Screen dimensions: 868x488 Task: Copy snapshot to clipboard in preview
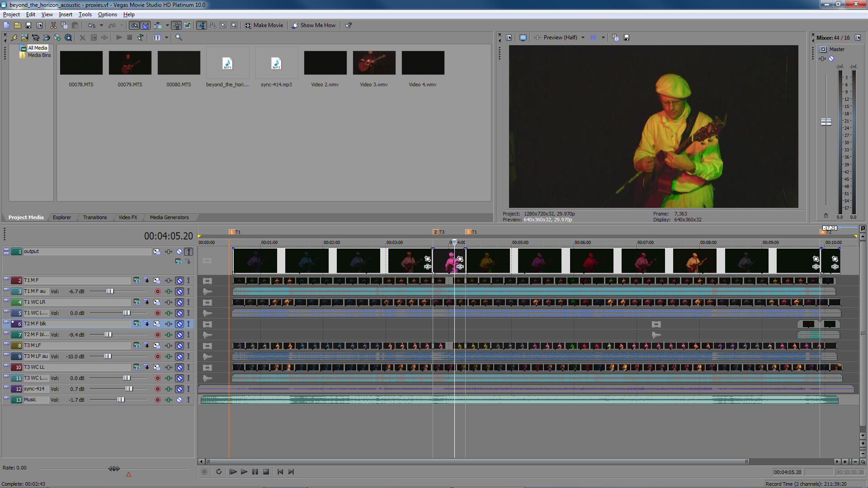point(615,38)
